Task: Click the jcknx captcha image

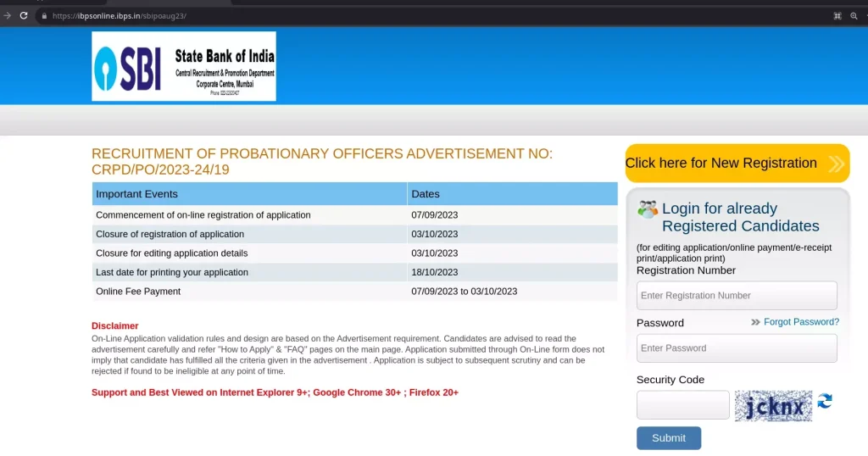Action: 773,406
